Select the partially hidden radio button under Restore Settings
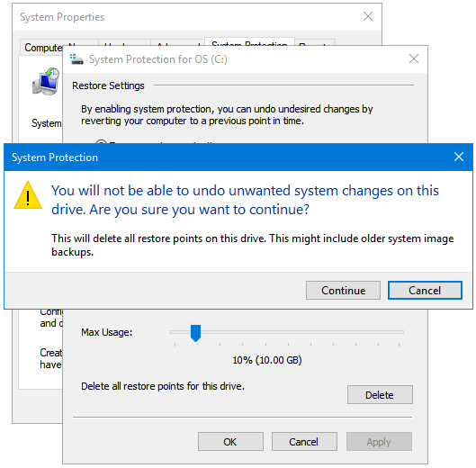Viewport: 476px width, 468px height. [101, 141]
